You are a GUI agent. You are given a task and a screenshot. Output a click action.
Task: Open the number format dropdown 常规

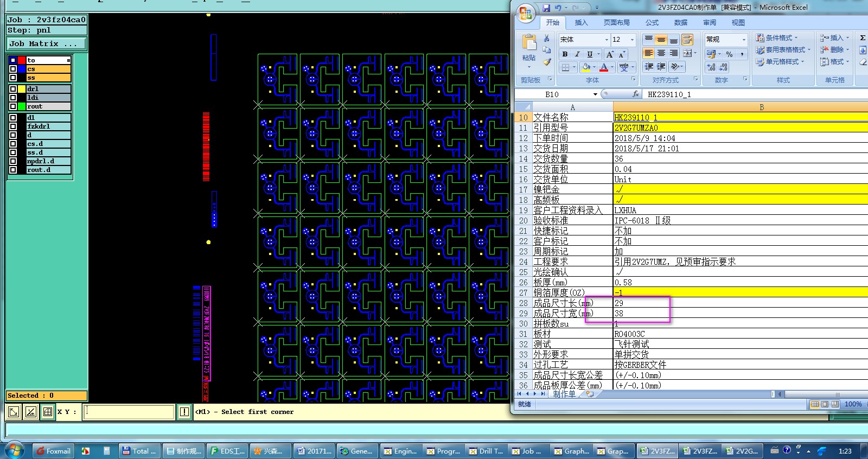[744, 40]
